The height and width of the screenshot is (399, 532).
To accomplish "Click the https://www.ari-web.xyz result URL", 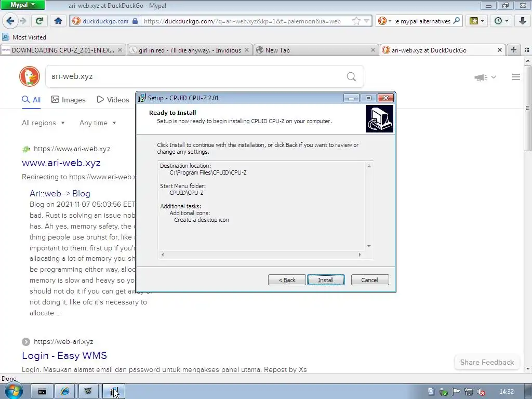I will click(72, 149).
